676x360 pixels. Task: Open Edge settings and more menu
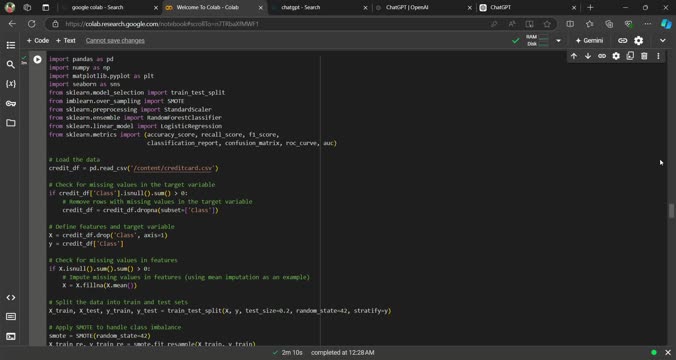[x=648, y=24]
